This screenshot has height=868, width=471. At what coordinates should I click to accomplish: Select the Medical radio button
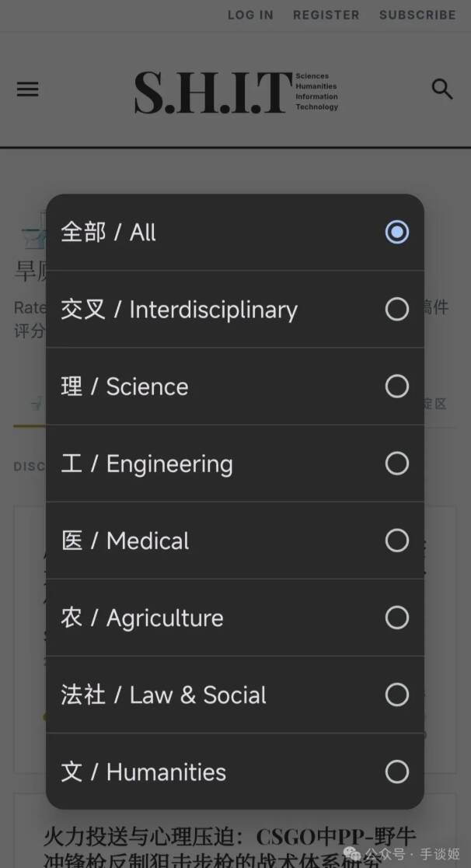click(396, 541)
